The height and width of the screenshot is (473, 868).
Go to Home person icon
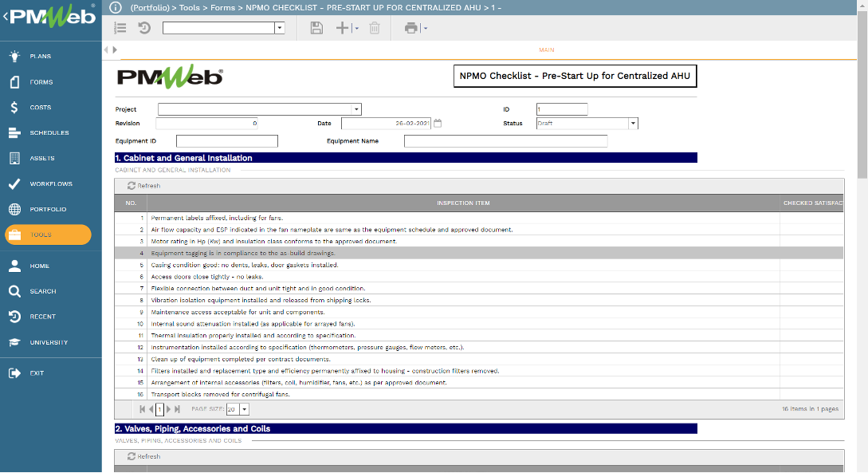15,266
